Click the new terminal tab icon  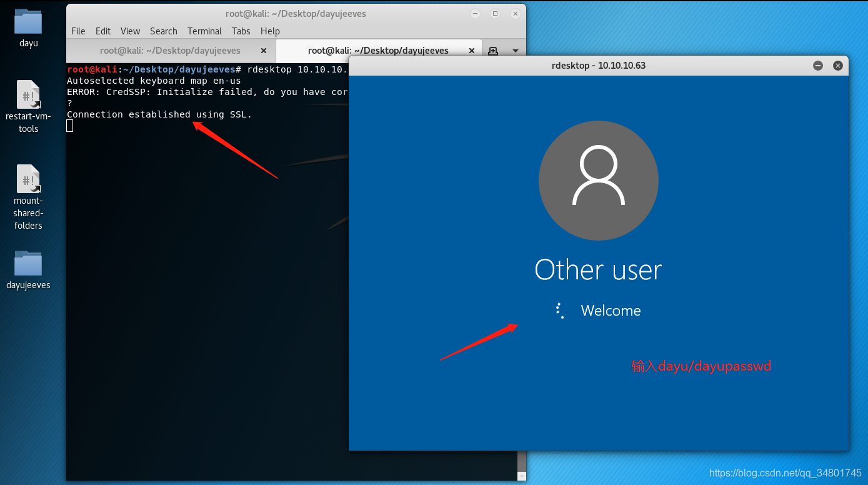[492, 51]
